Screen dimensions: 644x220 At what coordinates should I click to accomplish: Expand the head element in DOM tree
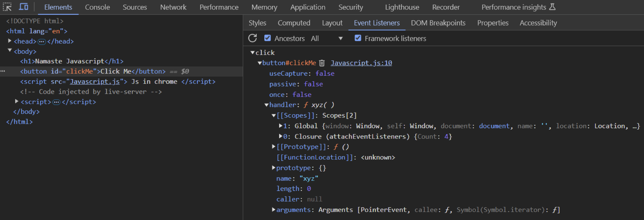coord(10,41)
